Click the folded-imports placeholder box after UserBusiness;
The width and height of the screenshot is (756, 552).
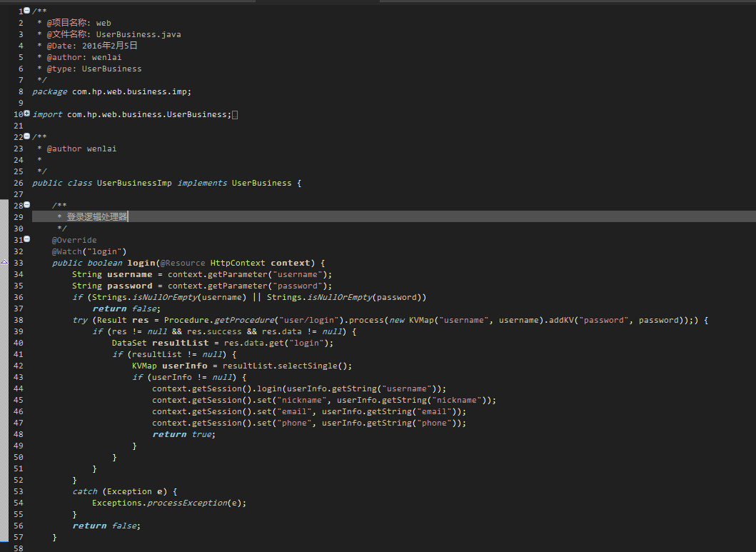click(235, 115)
